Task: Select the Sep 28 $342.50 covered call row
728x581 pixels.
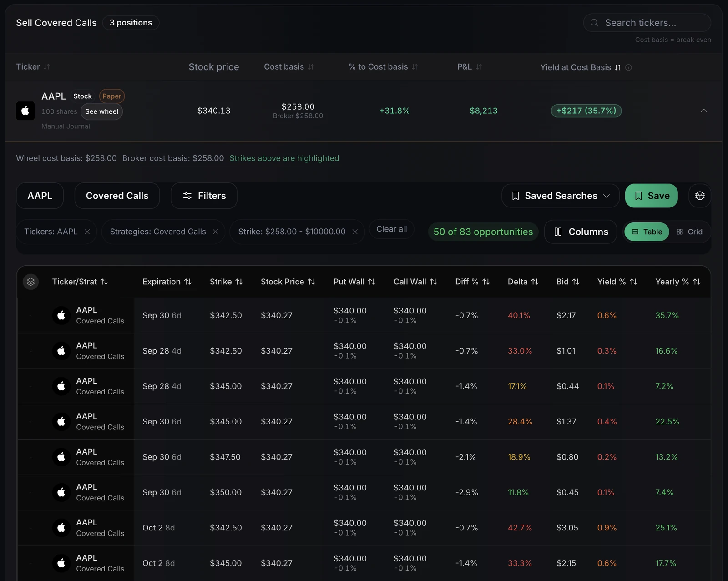Action: 364,351
